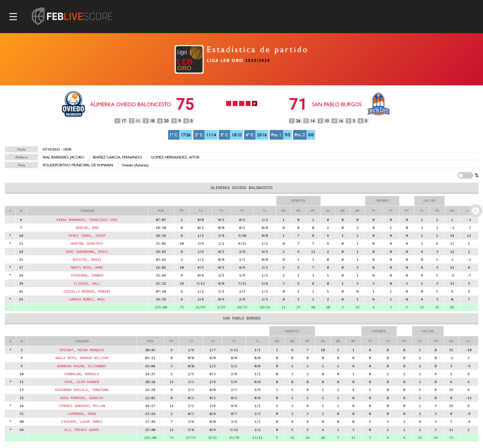Open player Ribau Amarante, Francisco Jose
483x448 pixels.
click(87, 220)
